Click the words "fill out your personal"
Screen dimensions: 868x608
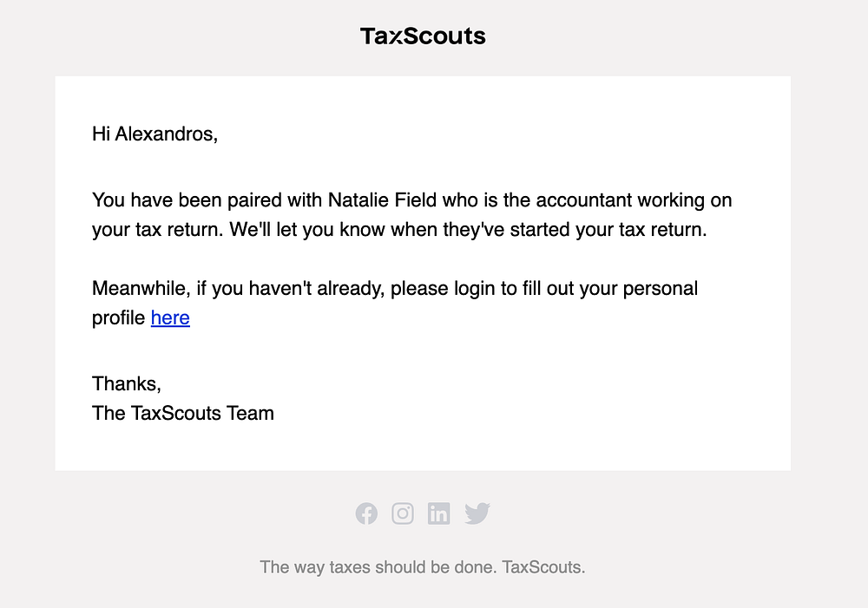tap(610, 288)
